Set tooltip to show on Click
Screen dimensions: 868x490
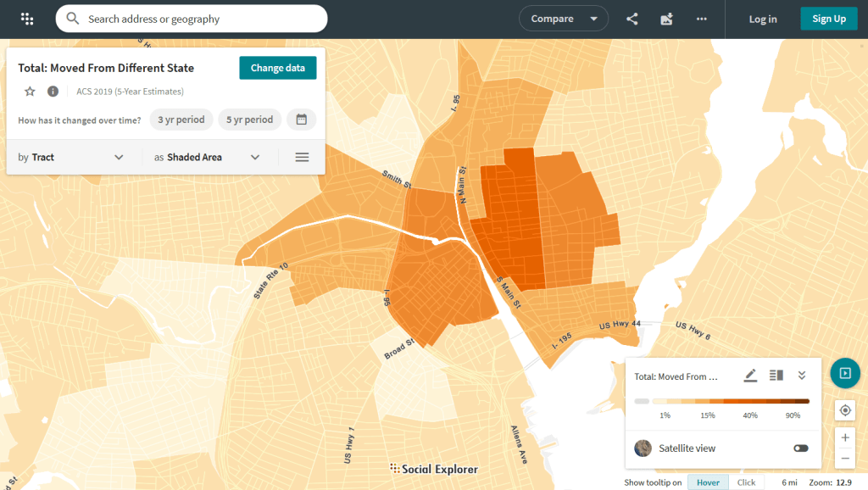pyautogui.click(x=746, y=482)
